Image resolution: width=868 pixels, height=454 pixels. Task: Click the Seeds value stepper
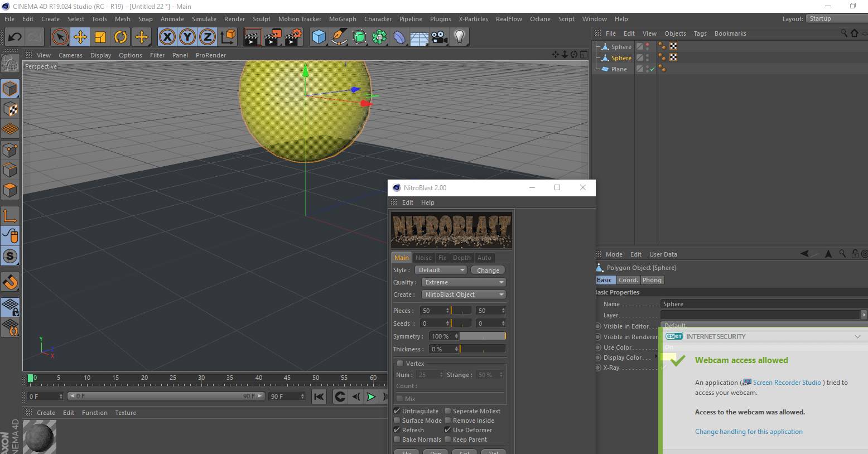click(447, 323)
